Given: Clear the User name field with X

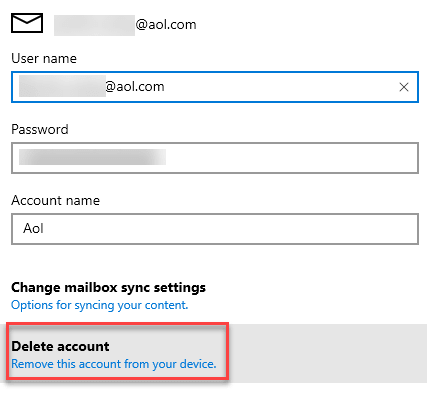Looking at the screenshot, I should (404, 87).
